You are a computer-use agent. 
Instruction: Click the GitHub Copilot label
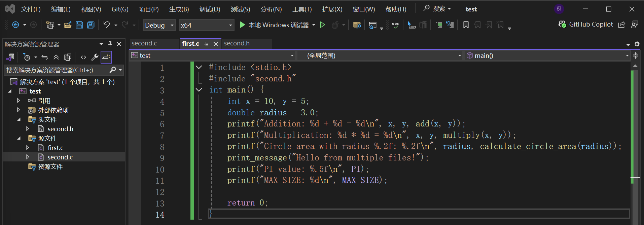click(591, 24)
